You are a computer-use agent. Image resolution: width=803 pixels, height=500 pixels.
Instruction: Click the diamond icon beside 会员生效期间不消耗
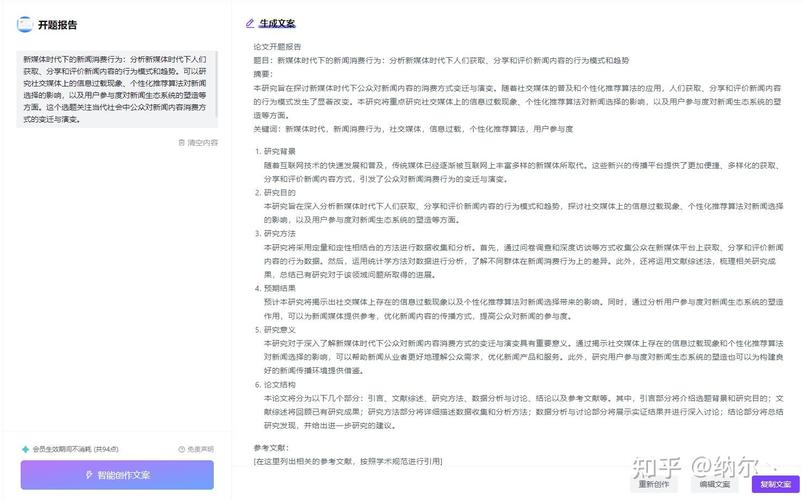click(x=26, y=449)
